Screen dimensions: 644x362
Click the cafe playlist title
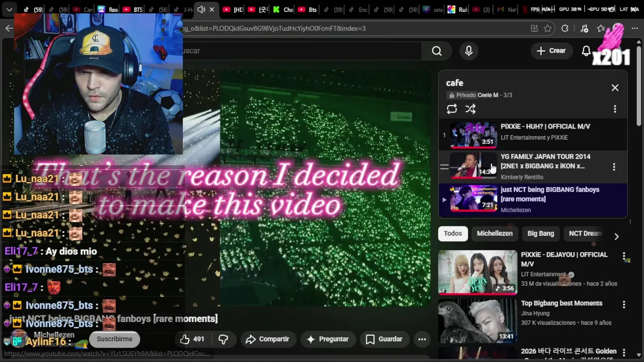455,83
